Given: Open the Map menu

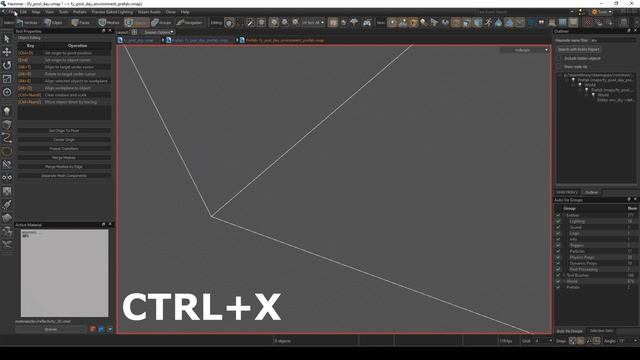Looking at the screenshot, I should coord(36,12).
